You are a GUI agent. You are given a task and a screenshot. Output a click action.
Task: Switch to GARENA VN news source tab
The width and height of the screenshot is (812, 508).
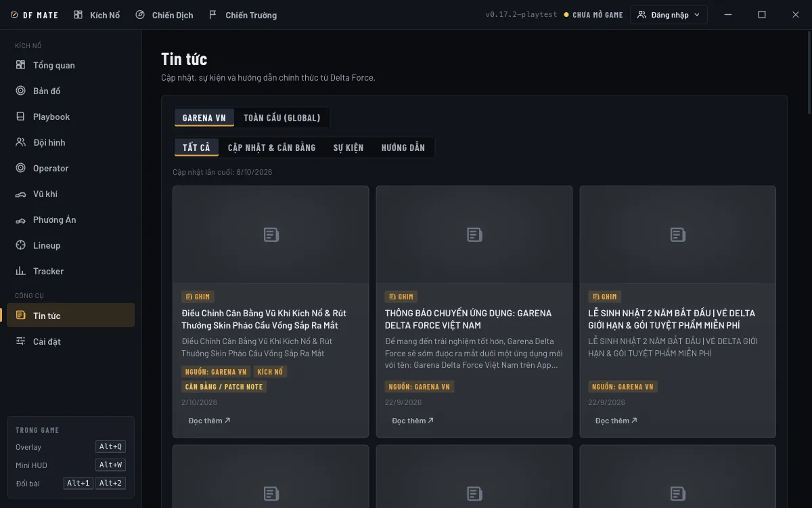coord(204,117)
